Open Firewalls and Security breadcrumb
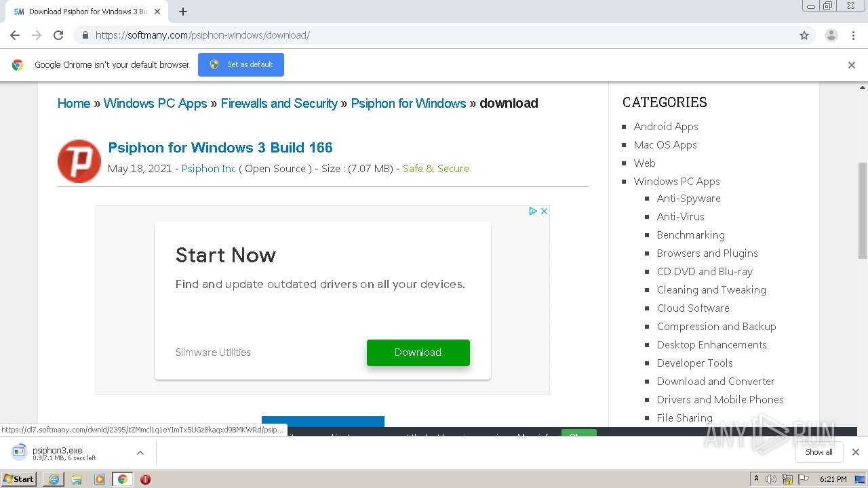This screenshot has height=488, width=868. coord(279,103)
